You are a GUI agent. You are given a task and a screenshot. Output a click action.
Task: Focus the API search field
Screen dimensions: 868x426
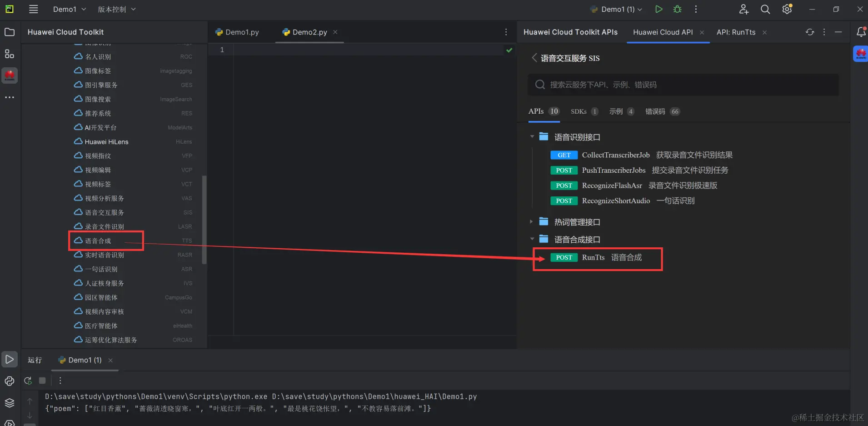coord(683,85)
